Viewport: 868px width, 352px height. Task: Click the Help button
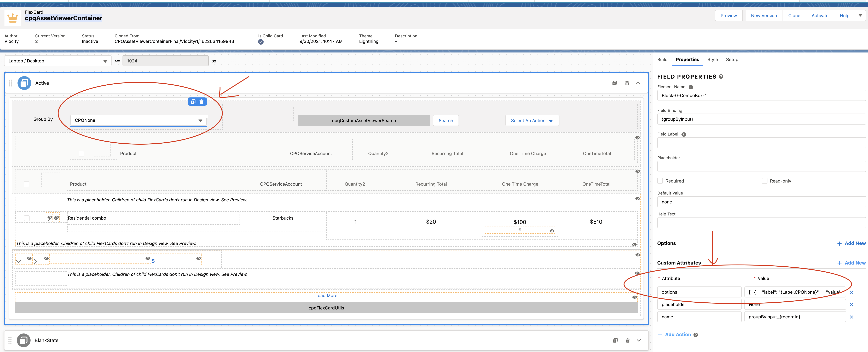[x=844, y=15]
